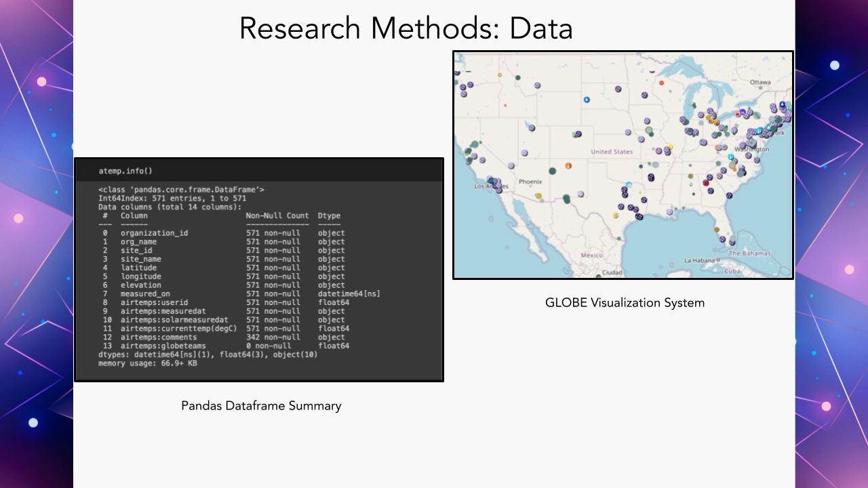Image resolution: width=868 pixels, height=488 pixels.
Task: Click the airtemps:globeteams row in the dataframe
Action: (x=163, y=346)
